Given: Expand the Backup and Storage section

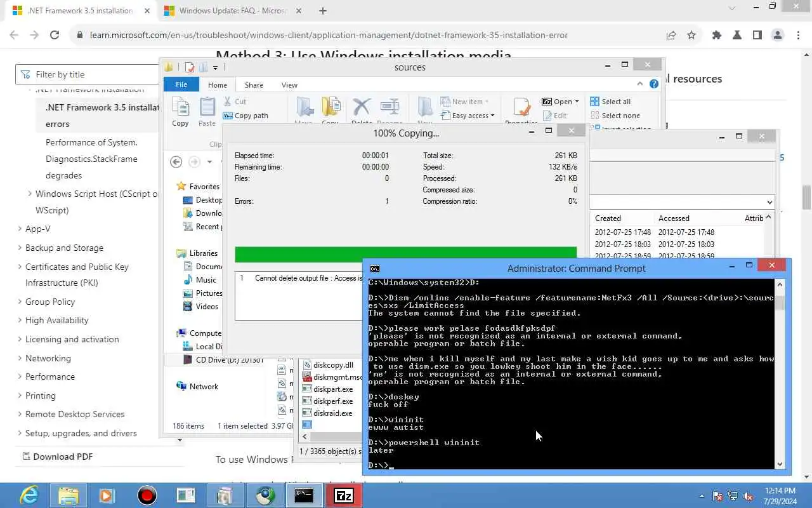Looking at the screenshot, I should click(20, 248).
